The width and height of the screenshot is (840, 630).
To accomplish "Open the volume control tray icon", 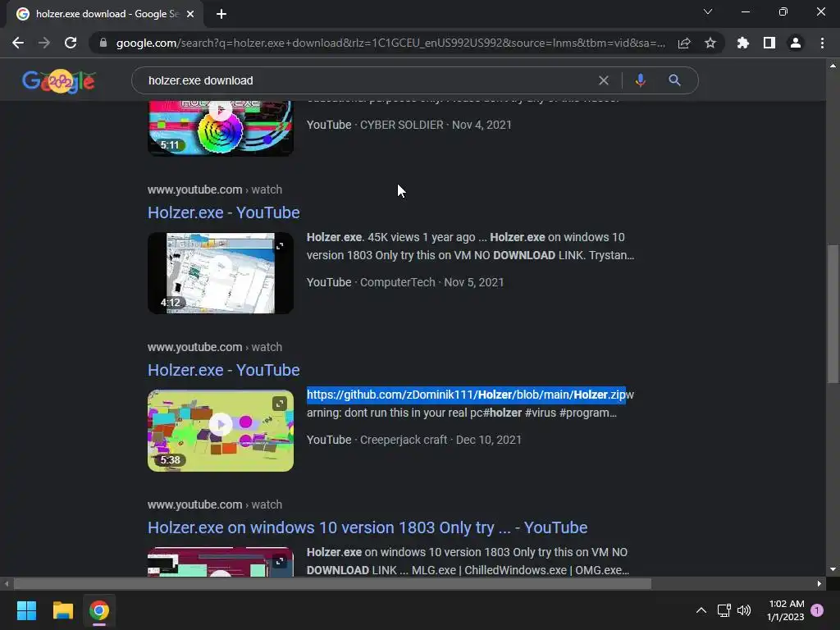I will [744, 610].
